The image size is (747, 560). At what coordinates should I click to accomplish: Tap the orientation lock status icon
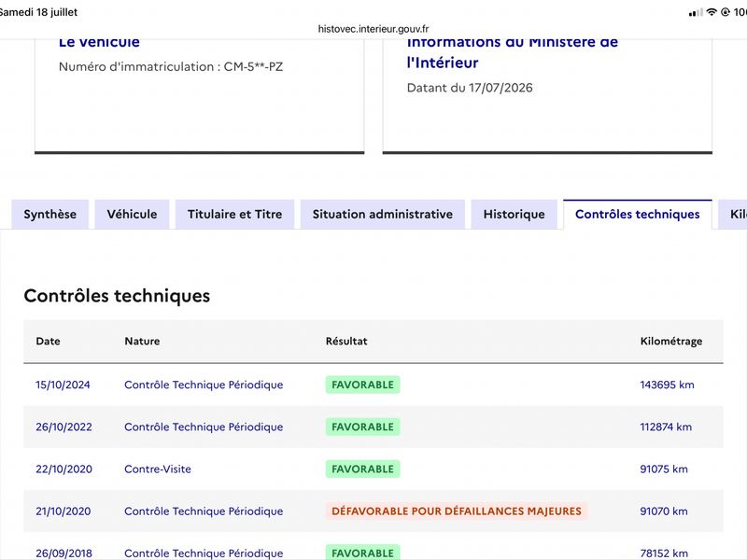pos(726,12)
